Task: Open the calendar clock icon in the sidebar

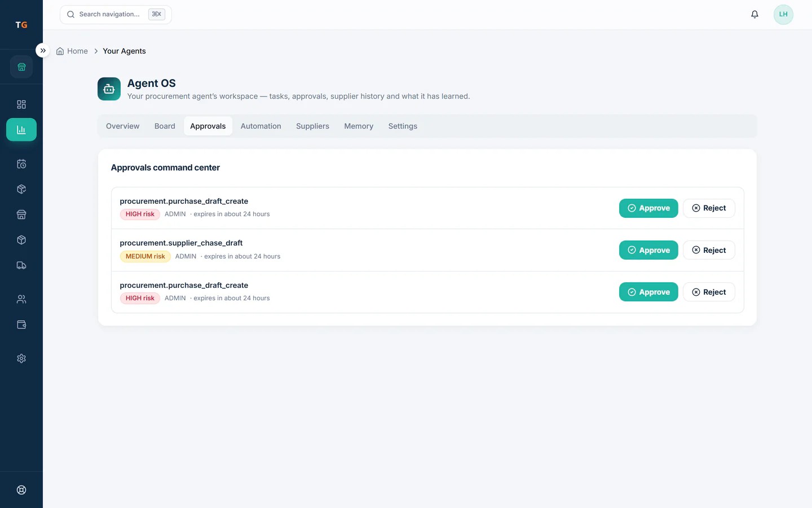Action: pyautogui.click(x=21, y=164)
